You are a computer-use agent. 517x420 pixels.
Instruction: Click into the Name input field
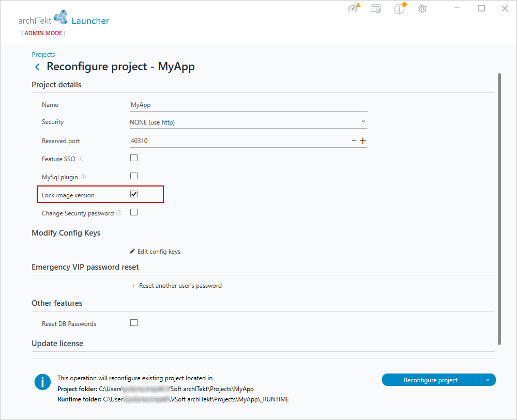click(x=248, y=105)
